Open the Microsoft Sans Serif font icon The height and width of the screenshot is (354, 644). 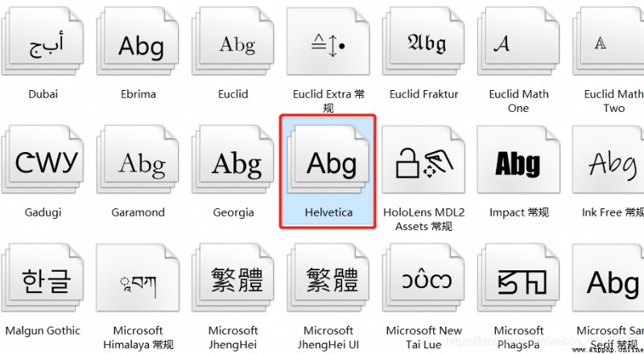tap(609, 278)
